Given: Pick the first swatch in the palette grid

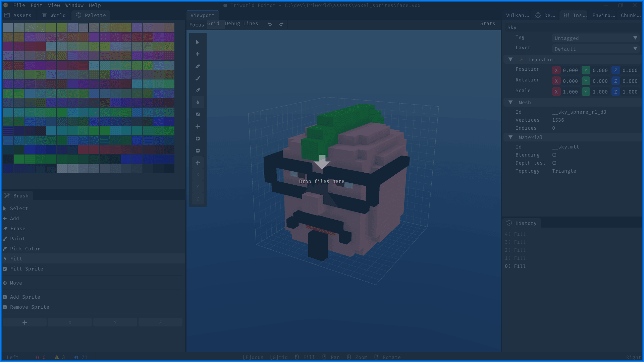Looking at the screenshot, I should point(8,27).
